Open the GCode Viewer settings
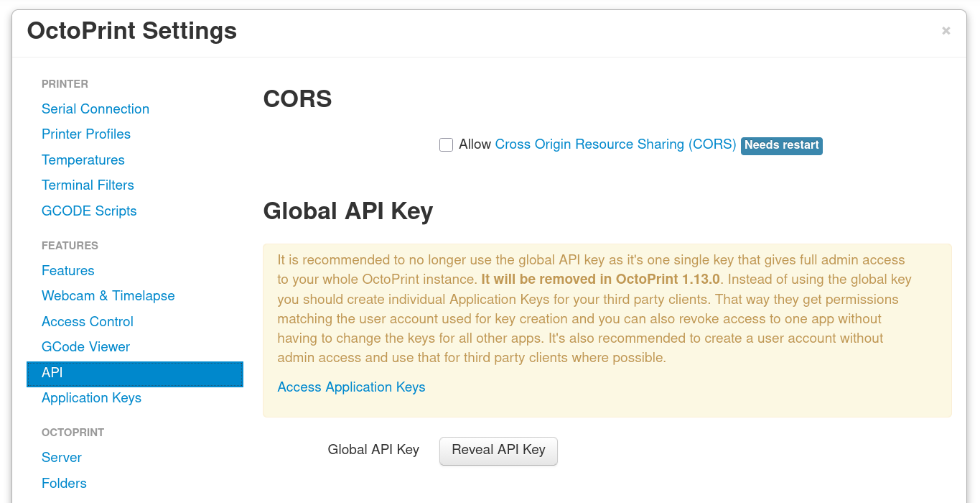 pyautogui.click(x=85, y=346)
